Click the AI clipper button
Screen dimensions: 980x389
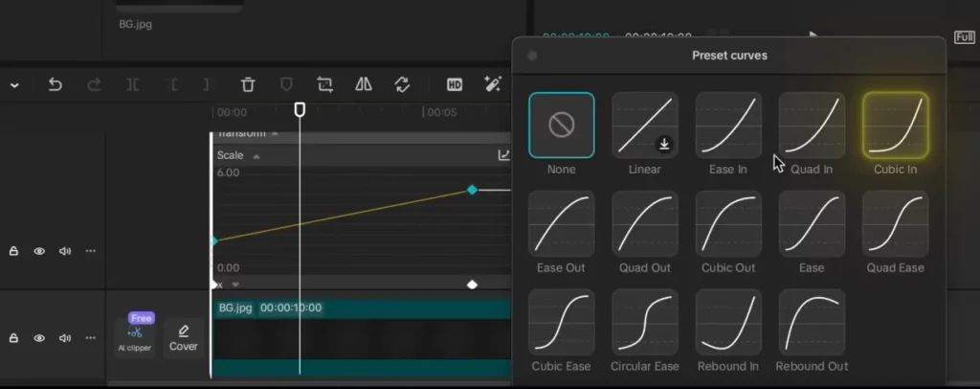[x=135, y=337]
